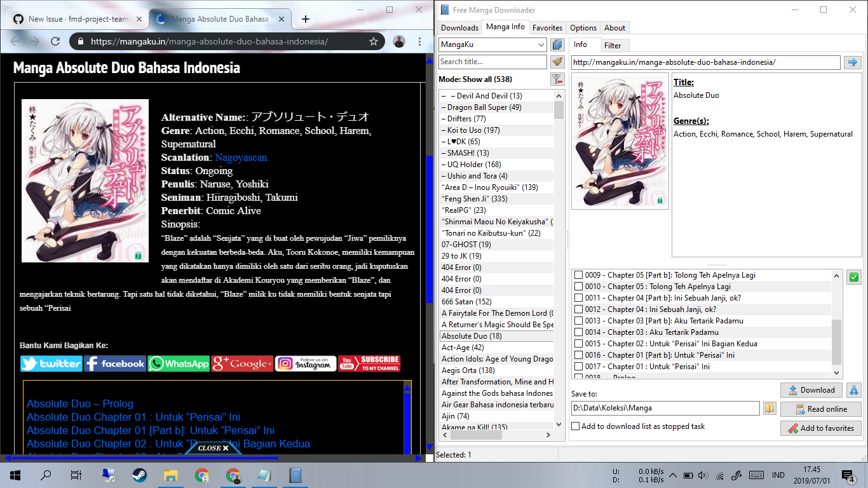Open a new Chrome tab
This screenshot has height=488, width=868.
point(306,19)
